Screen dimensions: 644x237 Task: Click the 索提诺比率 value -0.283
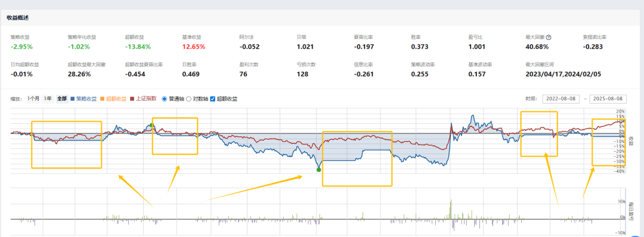pos(593,46)
